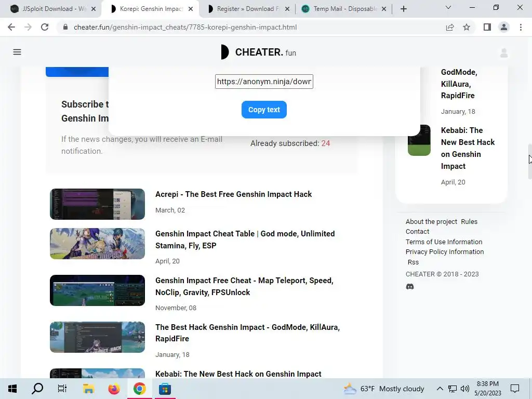Open a new browser tab
The image size is (532, 399).
(403, 9)
